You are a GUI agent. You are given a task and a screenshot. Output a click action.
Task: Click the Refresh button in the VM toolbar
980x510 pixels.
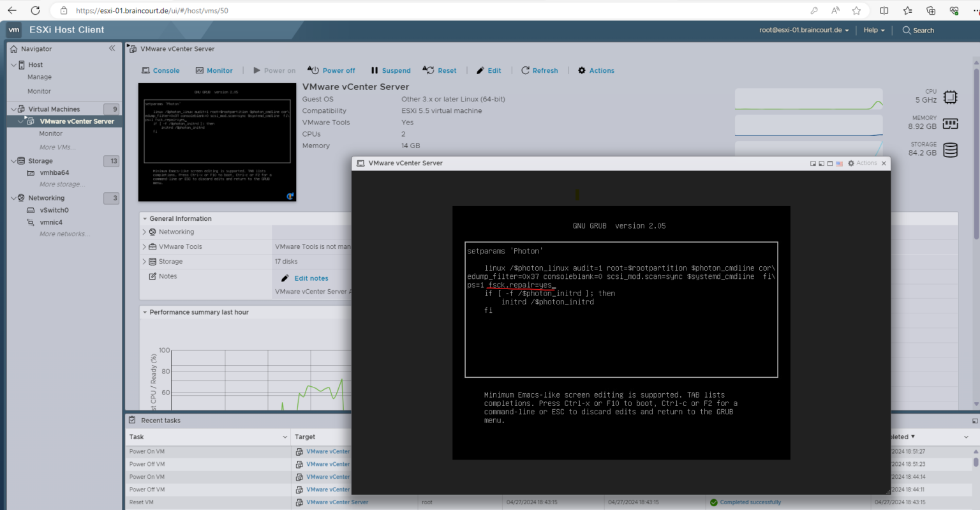[540, 70]
